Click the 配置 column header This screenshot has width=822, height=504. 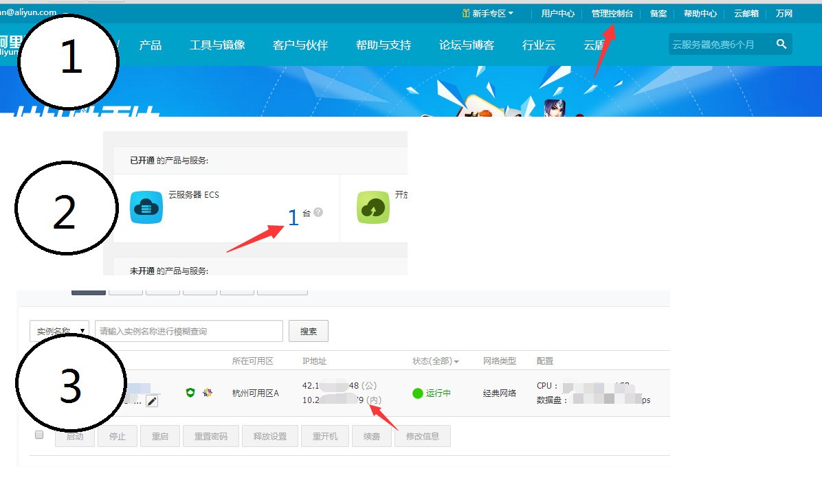click(x=545, y=361)
